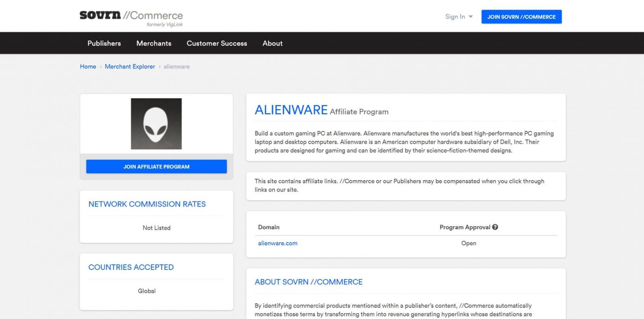Click the affiliate links disclosure text

[x=399, y=185]
